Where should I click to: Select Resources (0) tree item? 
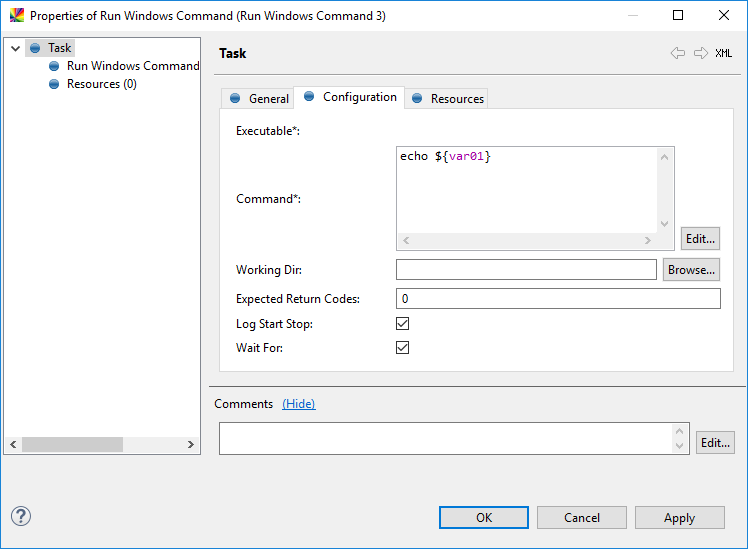(x=101, y=84)
